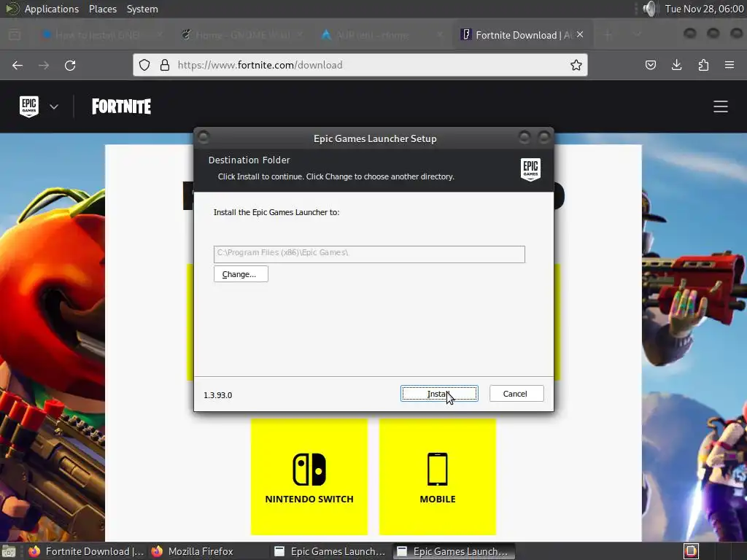Click version number 1.3.93.0 text
Viewport: 747px width, 560px height.
217,395
